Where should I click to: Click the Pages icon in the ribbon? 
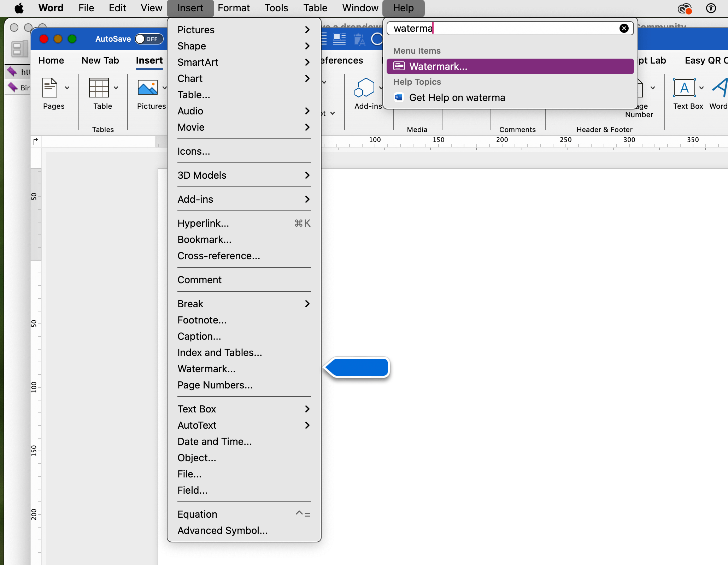50,88
